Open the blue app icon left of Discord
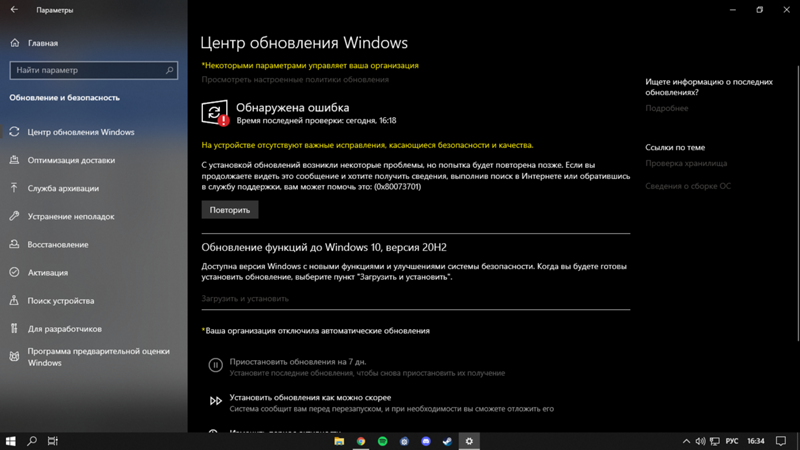The height and width of the screenshot is (450, 800). click(x=404, y=441)
